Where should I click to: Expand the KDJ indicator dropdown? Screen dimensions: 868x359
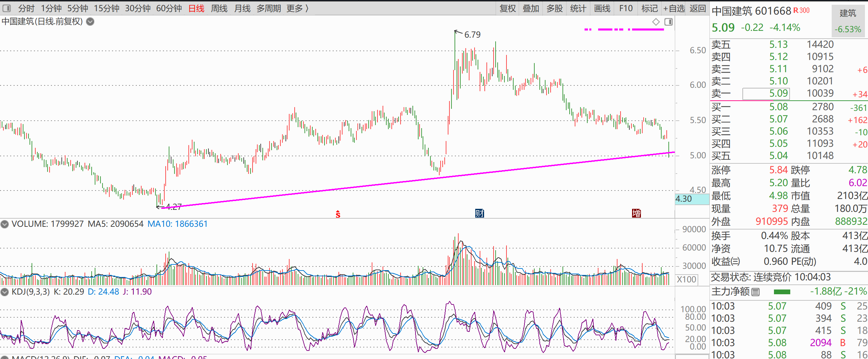4,292
